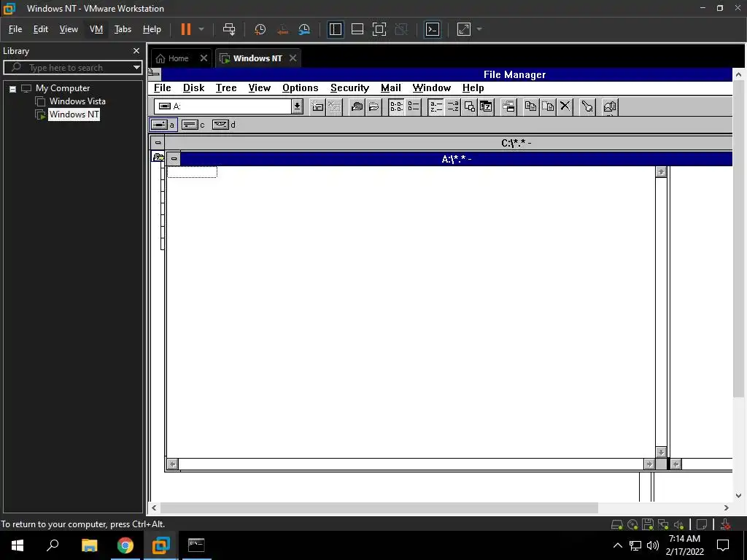The height and width of the screenshot is (560, 747).
Task: Open the A:\*.* window control menu
Action: pyautogui.click(x=174, y=158)
